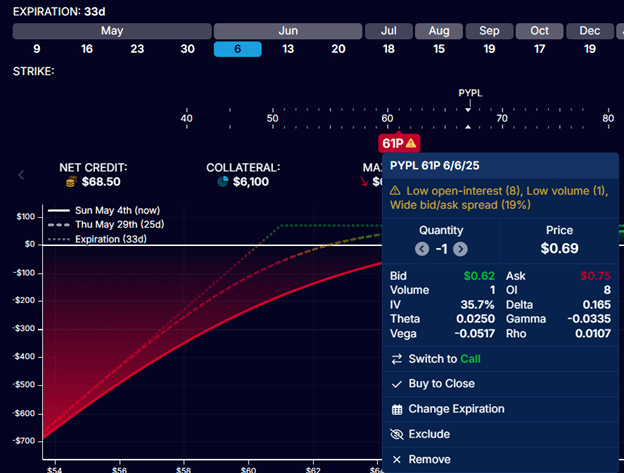Screen dimensions: 624x473
Task: Click the low open-interest warning text
Action: coord(499,198)
